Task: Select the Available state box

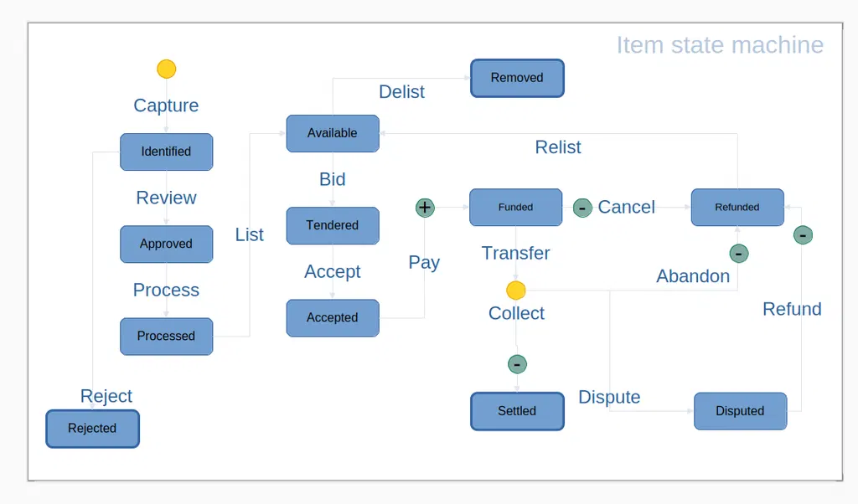Action: tap(333, 133)
